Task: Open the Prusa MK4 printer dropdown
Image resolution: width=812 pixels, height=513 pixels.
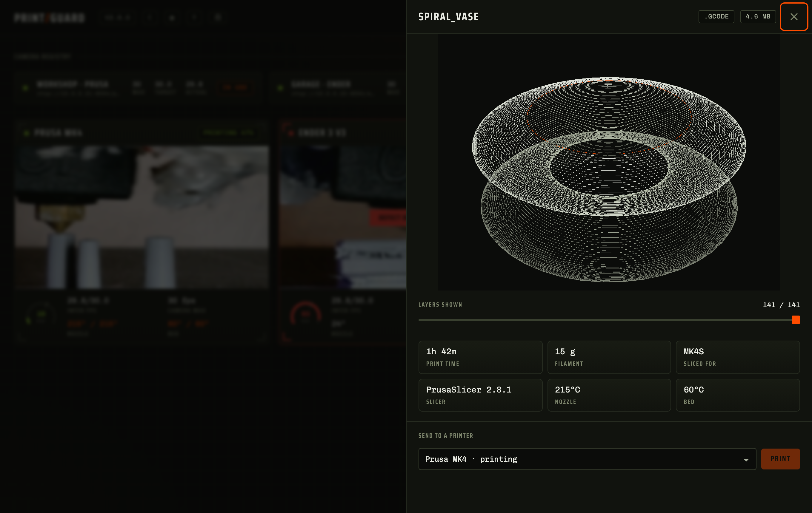Action: pyautogui.click(x=587, y=459)
